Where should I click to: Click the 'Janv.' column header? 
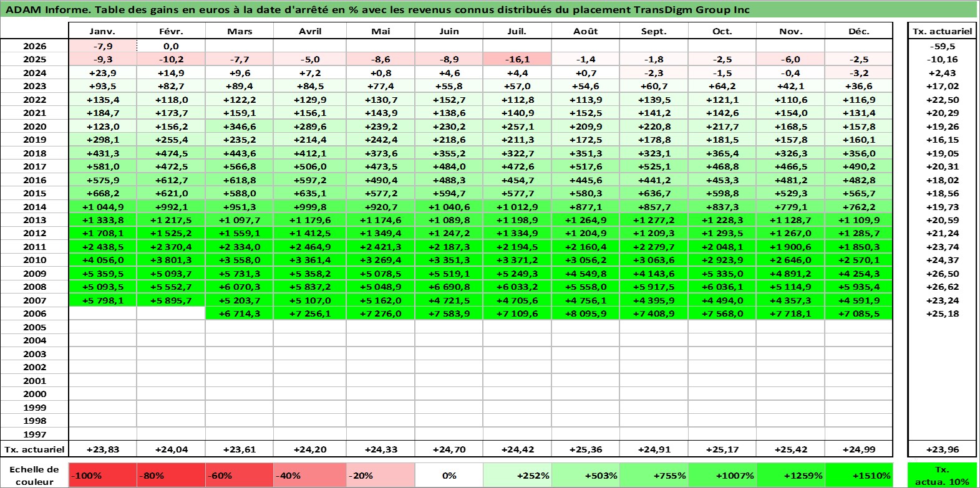[x=102, y=31]
